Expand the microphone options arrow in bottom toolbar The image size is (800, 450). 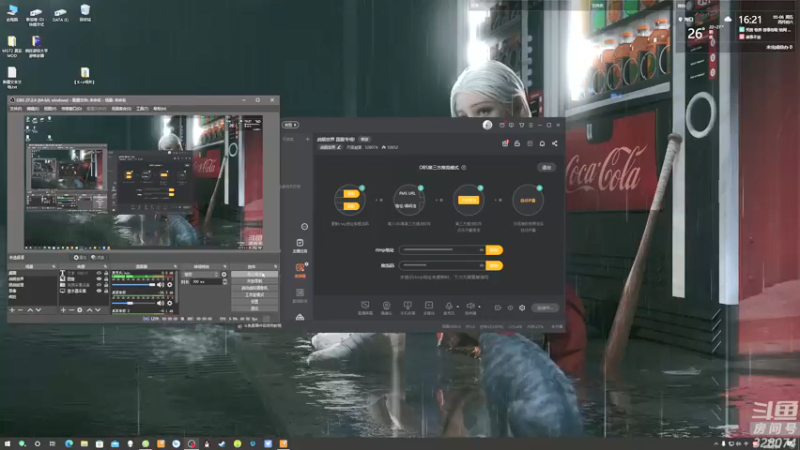456,307
